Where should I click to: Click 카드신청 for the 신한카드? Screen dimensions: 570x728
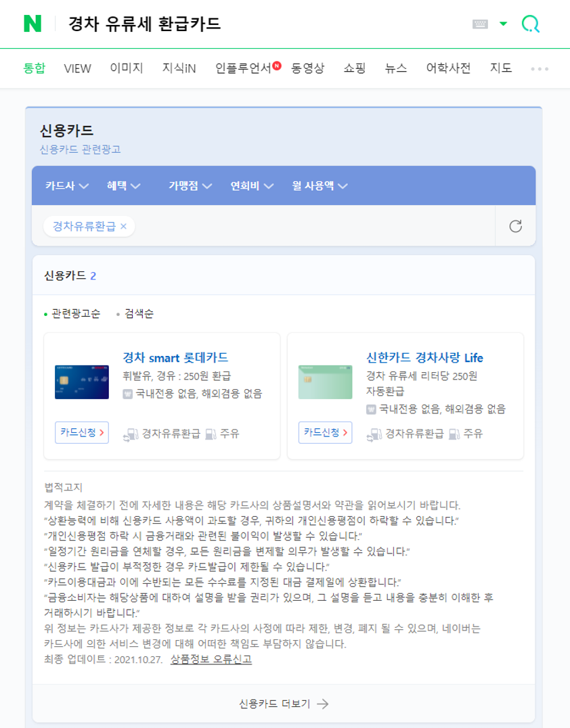point(325,433)
